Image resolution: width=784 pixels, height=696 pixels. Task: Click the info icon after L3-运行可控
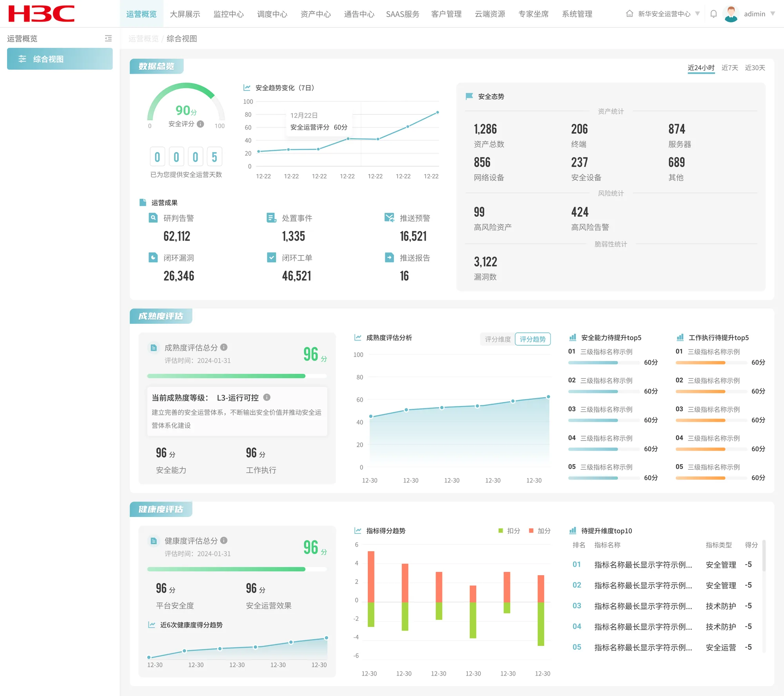pyautogui.click(x=267, y=397)
